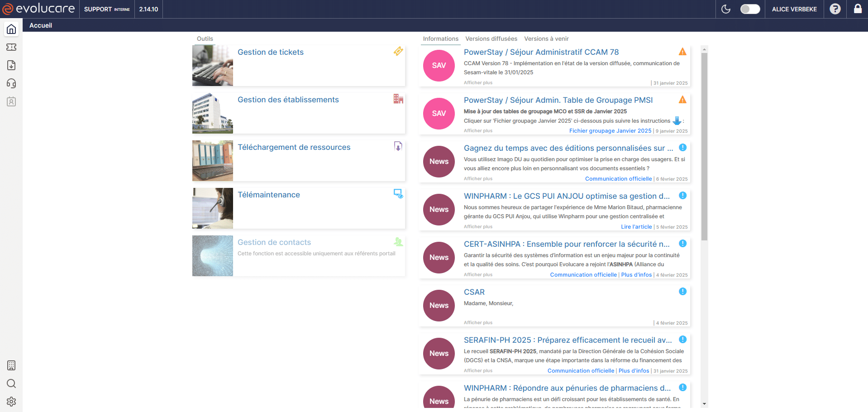The image size is (868, 412).
Task: Open Gestion de tickets
Action: pyautogui.click(x=271, y=52)
